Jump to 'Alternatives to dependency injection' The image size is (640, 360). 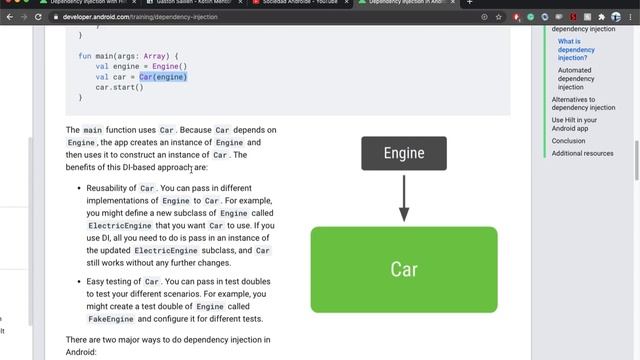[583, 104]
